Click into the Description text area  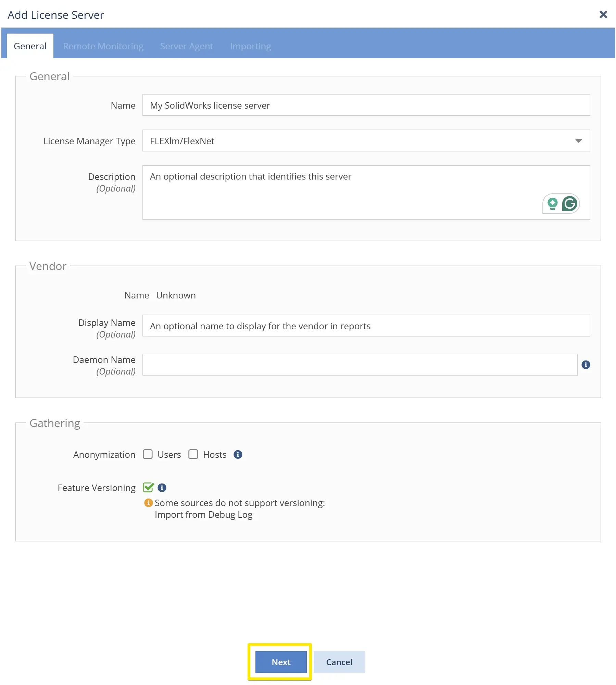point(366,193)
